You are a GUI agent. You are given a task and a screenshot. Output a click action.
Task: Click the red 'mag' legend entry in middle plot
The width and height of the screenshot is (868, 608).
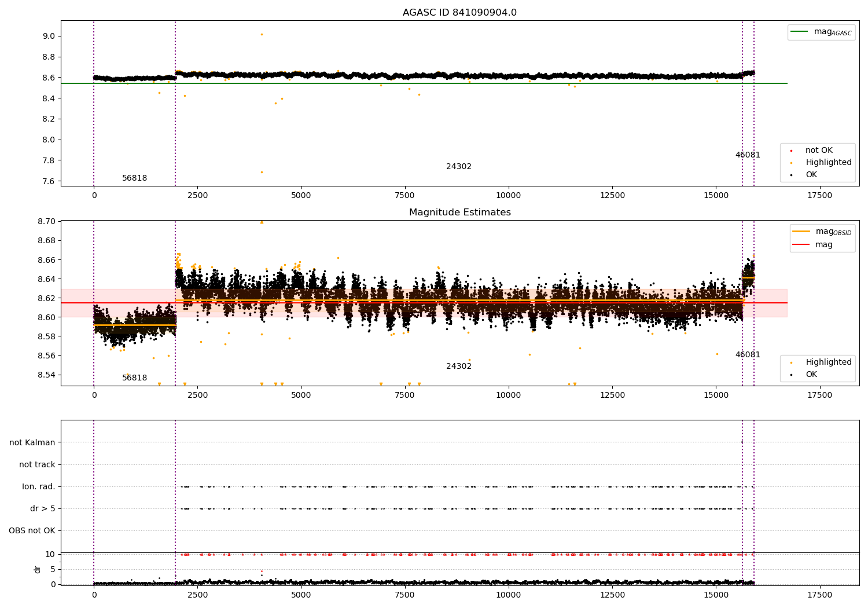[x=824, y=245]
